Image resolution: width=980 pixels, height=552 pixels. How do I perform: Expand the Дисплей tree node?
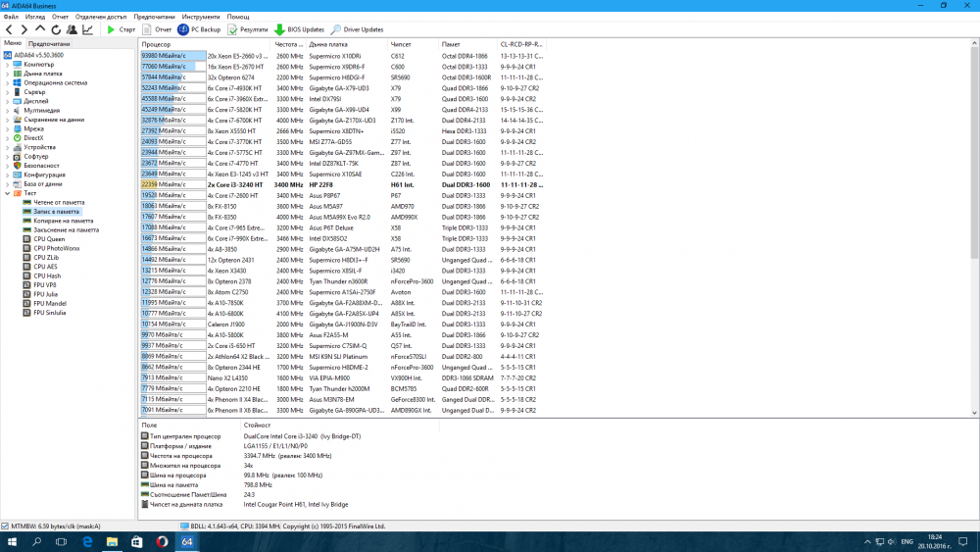point(8,101)
